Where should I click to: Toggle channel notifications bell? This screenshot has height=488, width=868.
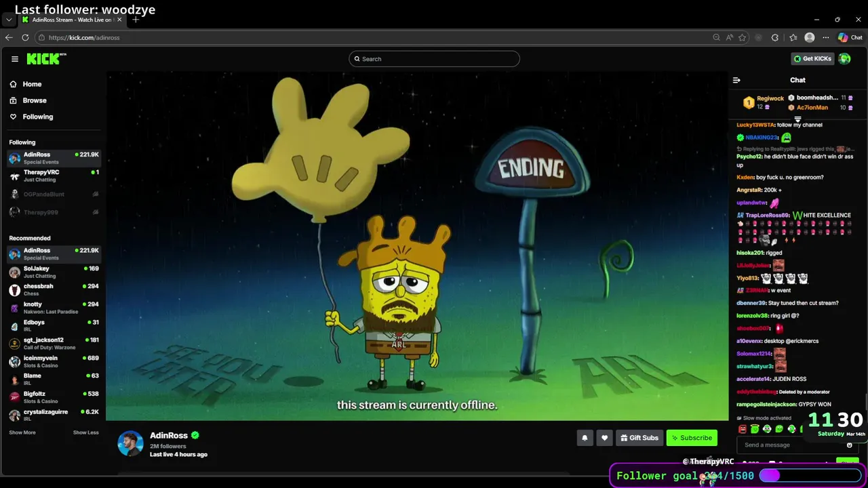point(585,438)
